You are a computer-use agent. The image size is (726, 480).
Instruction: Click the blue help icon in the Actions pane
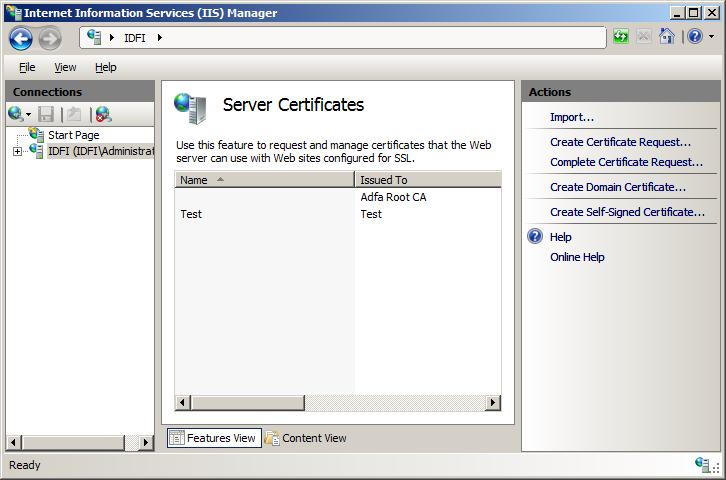coord(535,236)
